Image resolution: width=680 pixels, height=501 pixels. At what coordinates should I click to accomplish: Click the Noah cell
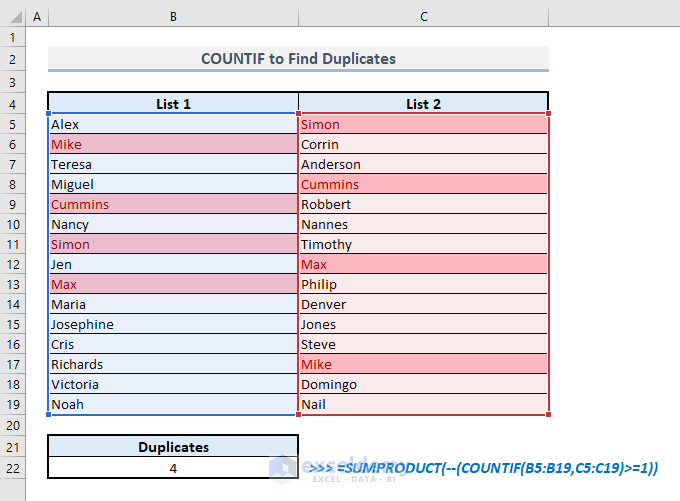click(x=173, y=405)
